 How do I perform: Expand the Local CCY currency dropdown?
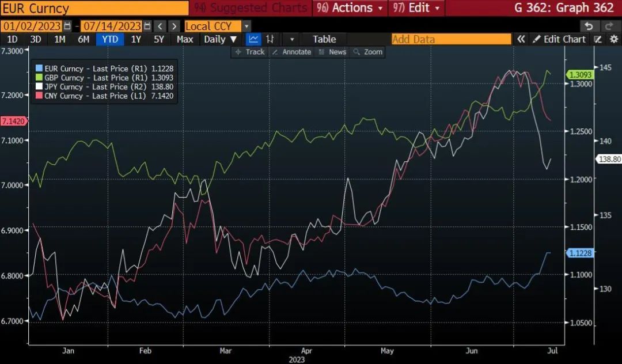[246, 26]
